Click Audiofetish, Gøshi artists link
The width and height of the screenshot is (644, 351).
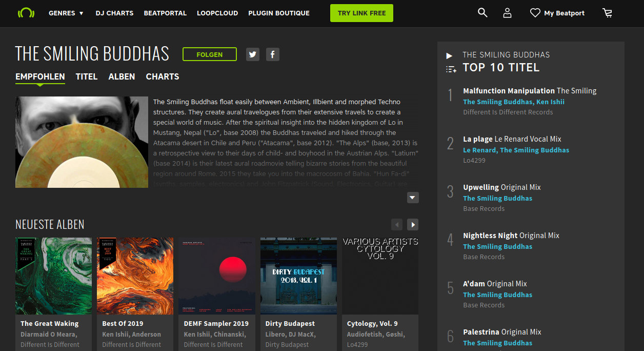tap(376, 334)
